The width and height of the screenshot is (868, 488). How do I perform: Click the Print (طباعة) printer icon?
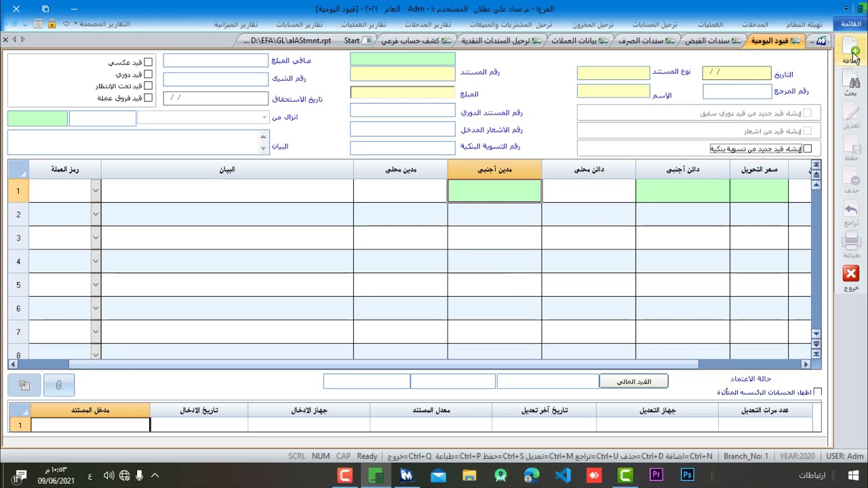(x=851, y=245)
